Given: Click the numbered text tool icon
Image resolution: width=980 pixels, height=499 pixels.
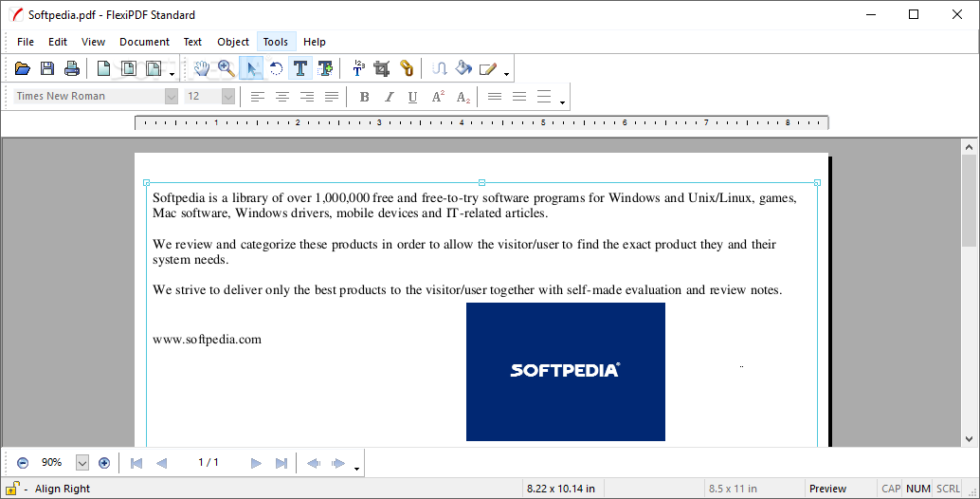Looking at the screenshot, I should (x=359, y=68).
